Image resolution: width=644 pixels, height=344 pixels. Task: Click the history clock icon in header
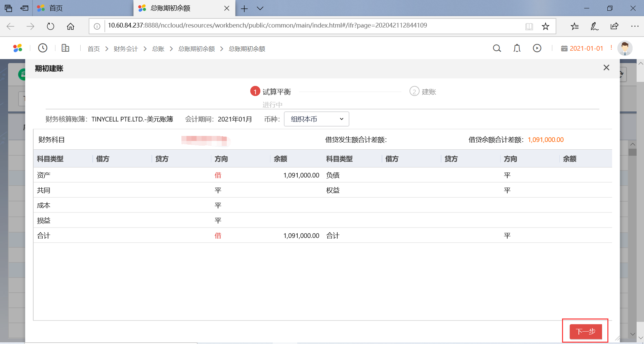[x=43, y=48]
